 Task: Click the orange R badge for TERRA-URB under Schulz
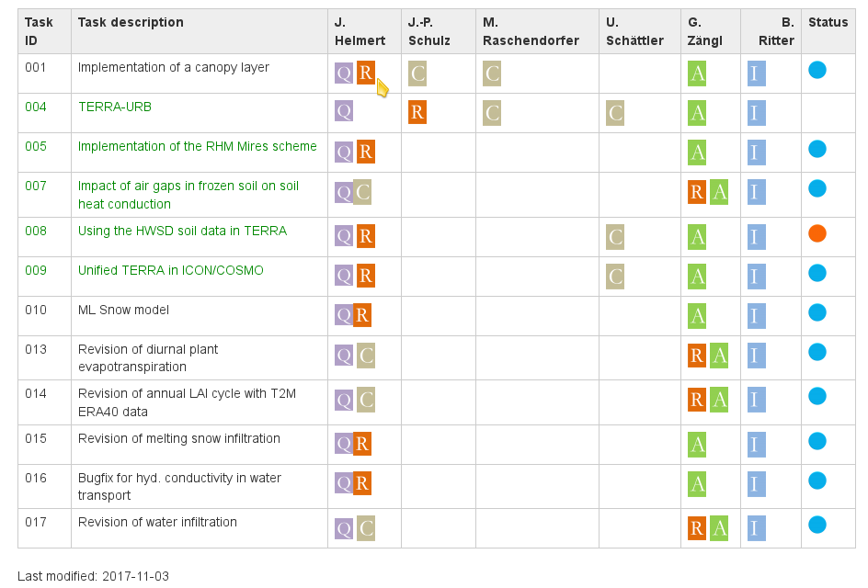coord(417,113)
